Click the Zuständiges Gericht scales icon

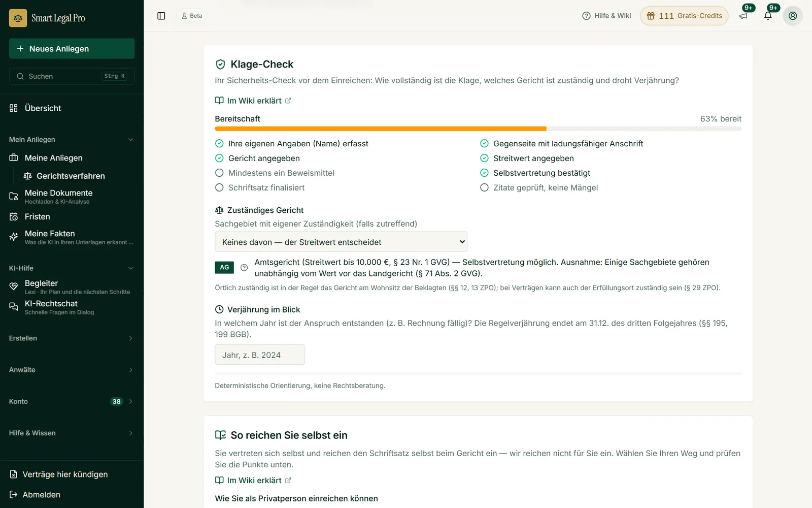coord(219,210)
